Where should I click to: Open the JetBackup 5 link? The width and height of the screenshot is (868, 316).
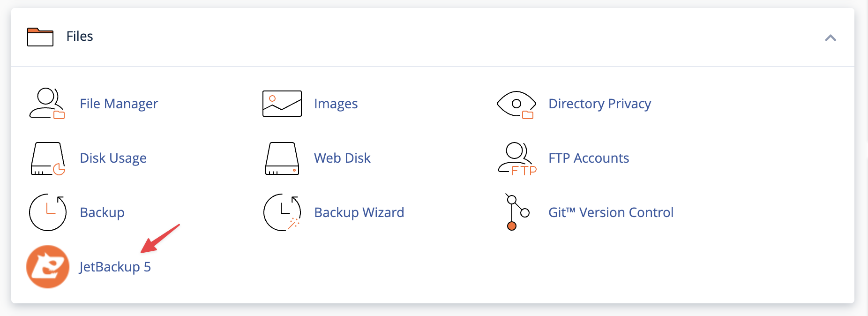[x=115, y=267]
